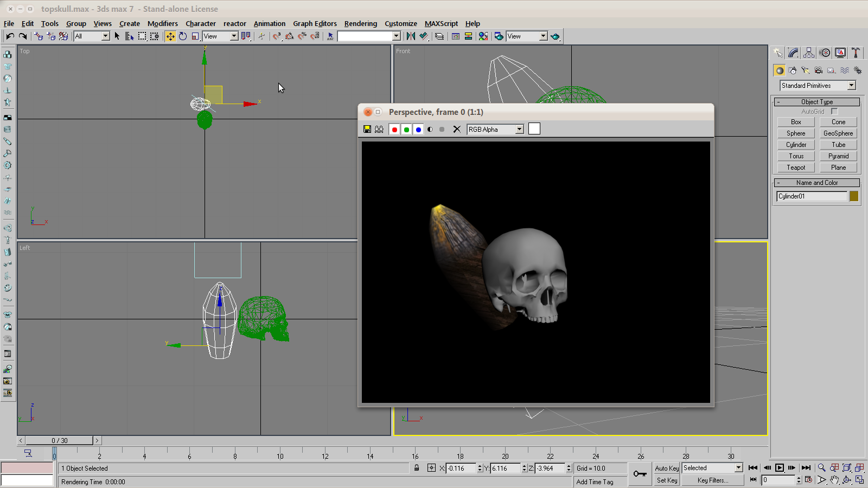Switch to Cameras creation category
The height and width of the screenshot is (488, 868).
(819, 70)
